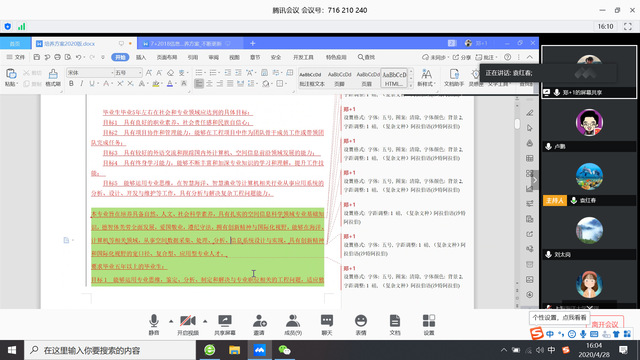Mute microphone in meeting toolbar
The height and width of the screenshot is (360, 640).
coord(154,324)
